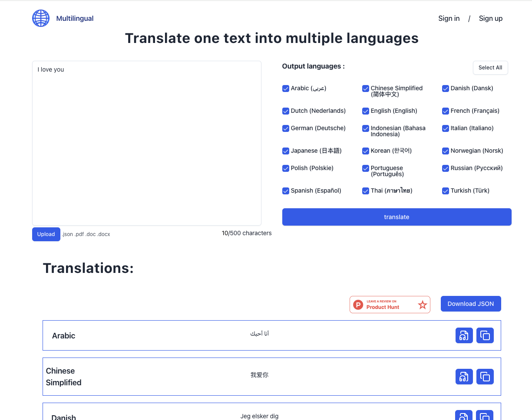532x420 pixels.
Task: Uncheck the Japanese (日本語) language
Action: (286, 151)
